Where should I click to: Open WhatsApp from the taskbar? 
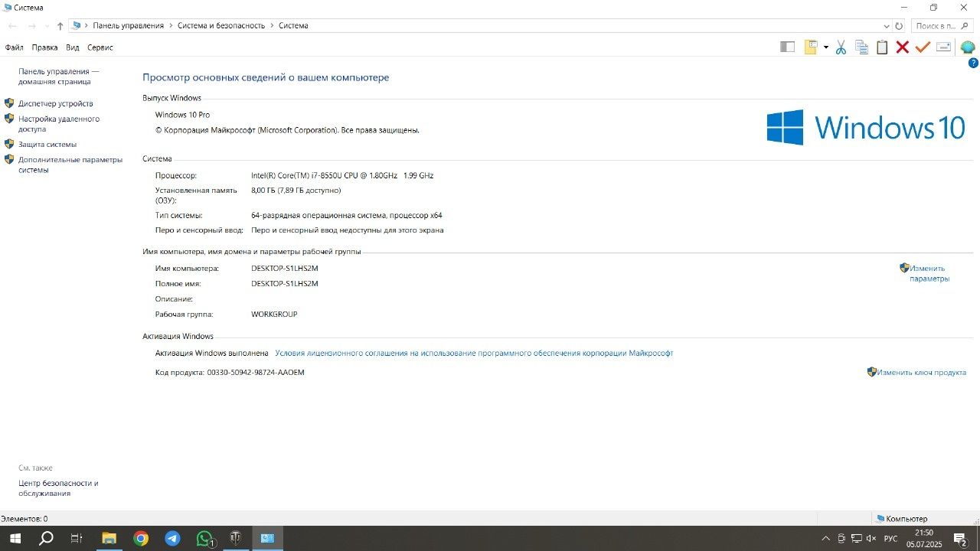[204, 539]
